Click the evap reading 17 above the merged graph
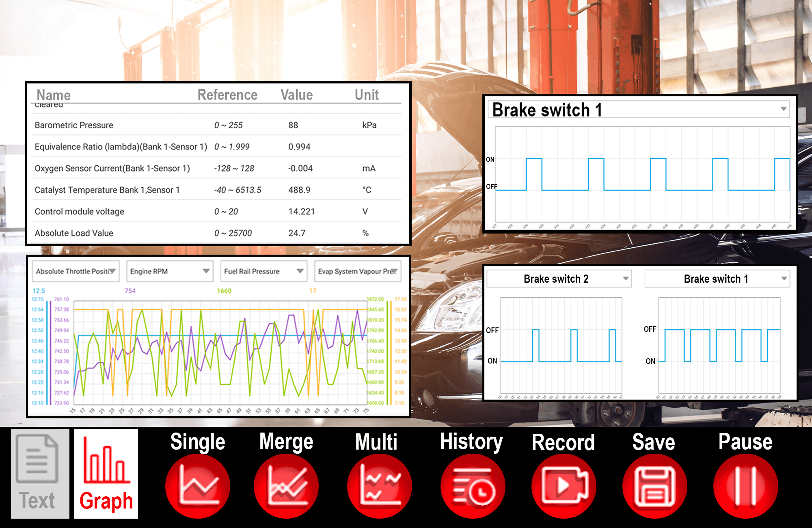Viewport: 812px width, 528px height. pyautogui.click(x=313, y=291)
